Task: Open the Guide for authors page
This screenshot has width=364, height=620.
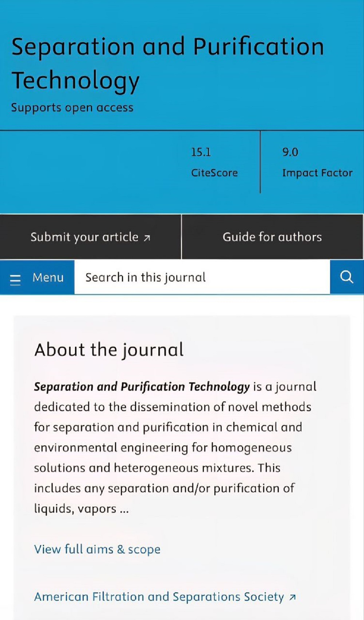Action: point(272,237)
